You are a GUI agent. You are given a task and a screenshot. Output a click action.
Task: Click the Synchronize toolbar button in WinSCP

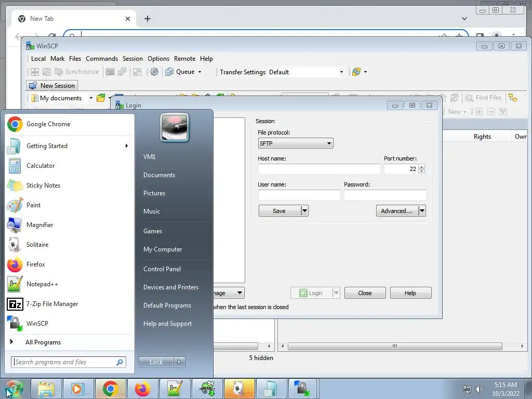tap(77, 72)
